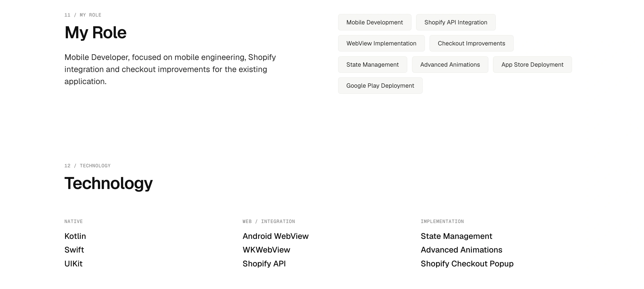Select WKWebView under Web / Integration

coord(266,250)
